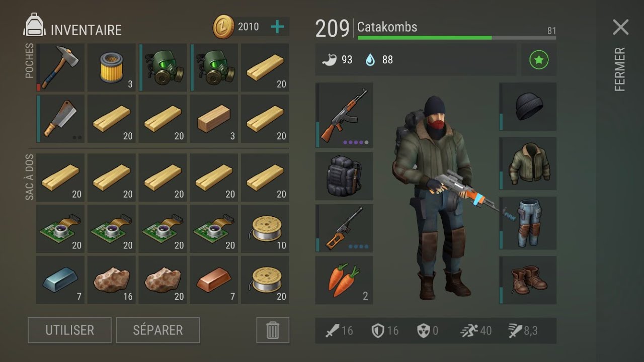This screenshot has height=362, width=644.
Task: Click the SÉPARER button
Action: (x=158, y=330)
